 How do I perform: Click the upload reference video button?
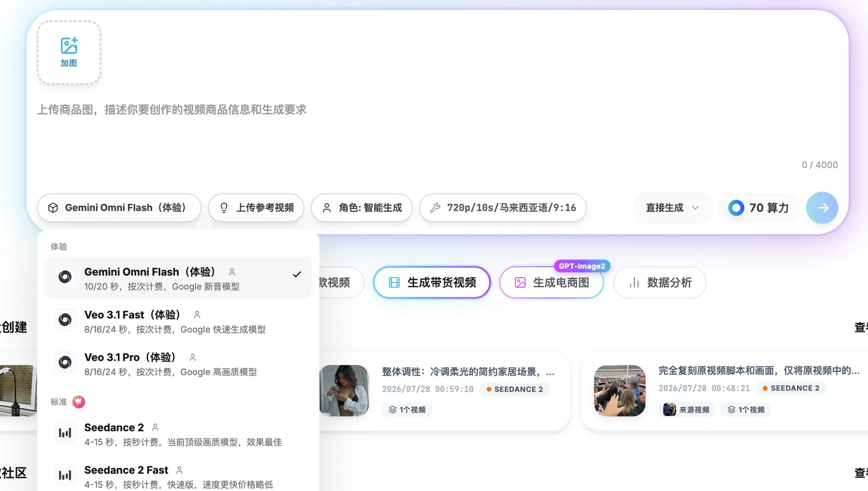pos(256,208)
